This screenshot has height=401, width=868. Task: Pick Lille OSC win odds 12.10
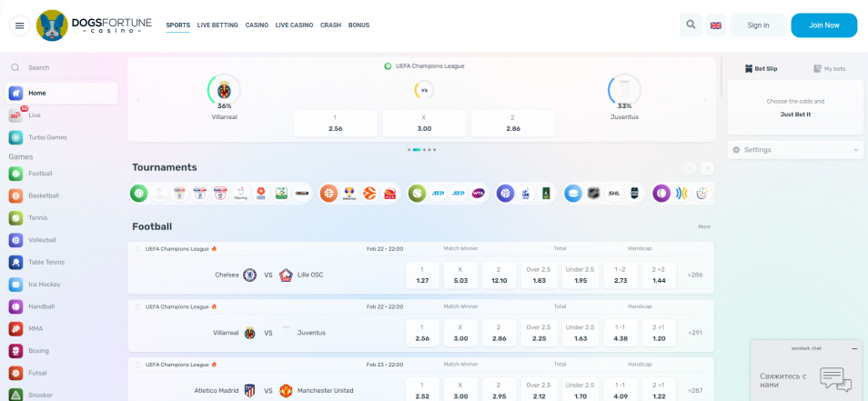click(x=499, y=275)
